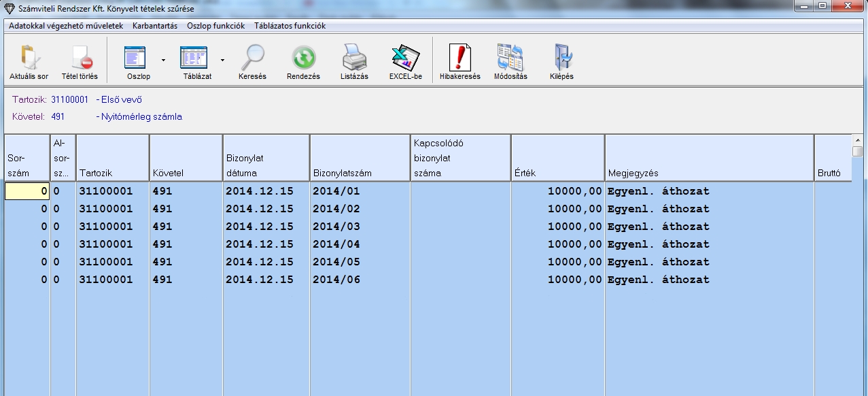Click the Érték column header
868x396 pixels.
[x=557, y=158]
